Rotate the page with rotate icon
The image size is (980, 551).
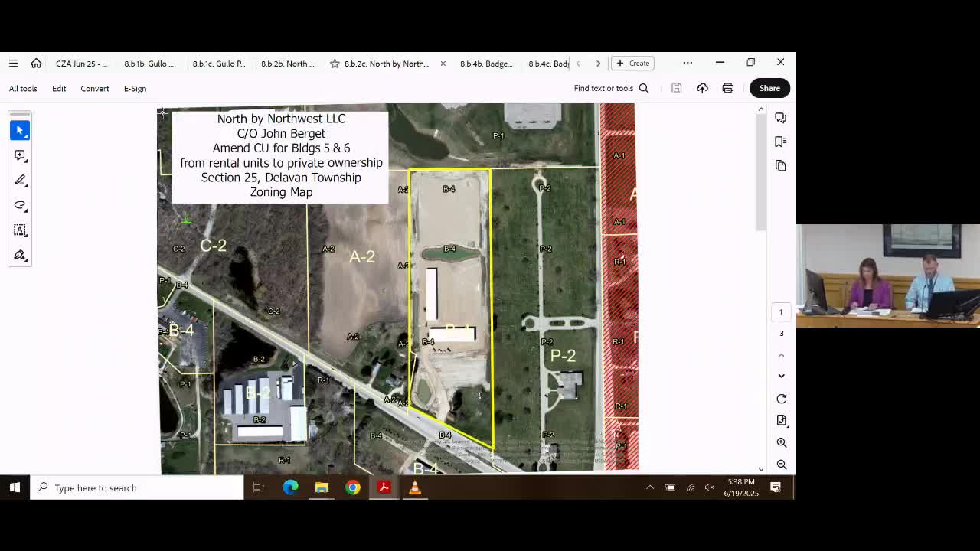[781, 399]
